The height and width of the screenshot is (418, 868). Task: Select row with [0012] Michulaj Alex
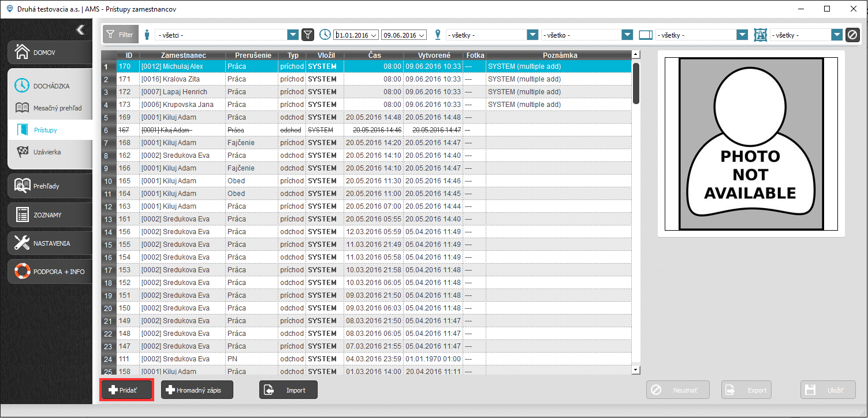(x=374, y=66)
